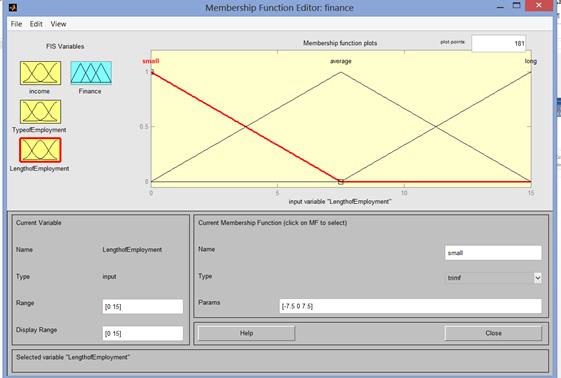Click the 'input' type value text

coord(109,276)
